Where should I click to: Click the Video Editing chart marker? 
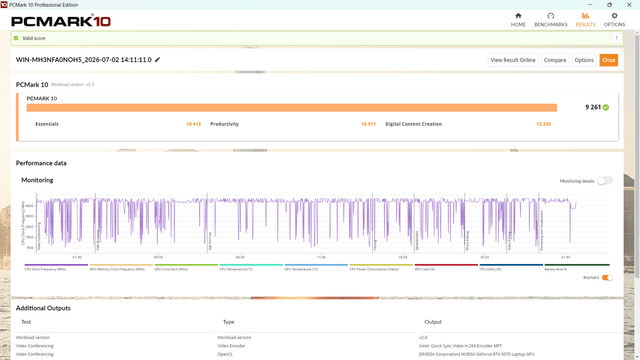click(510, 241)
